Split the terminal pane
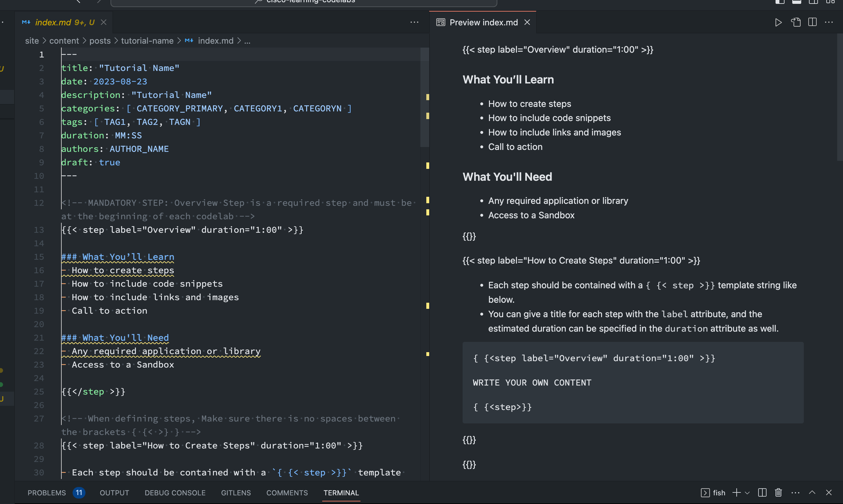Viewport: 843px width, 504px height. click(762, 492)
